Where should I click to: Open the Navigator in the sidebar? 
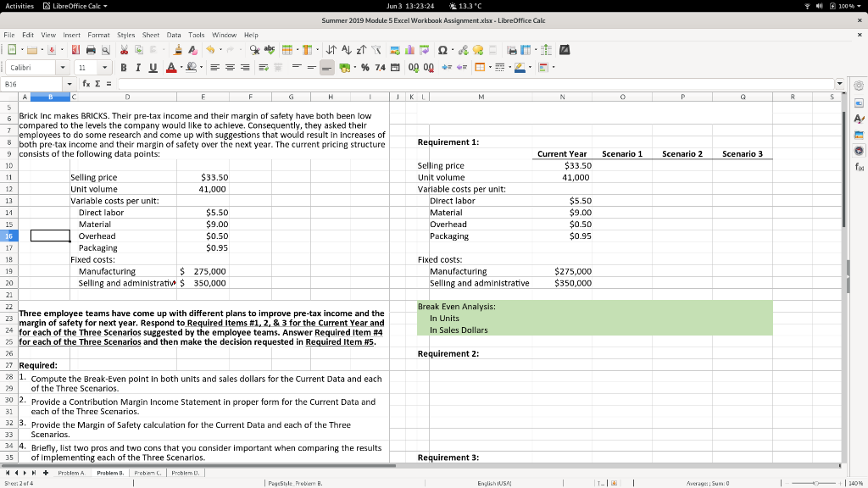pyautogui.click(x=859, y=151)
